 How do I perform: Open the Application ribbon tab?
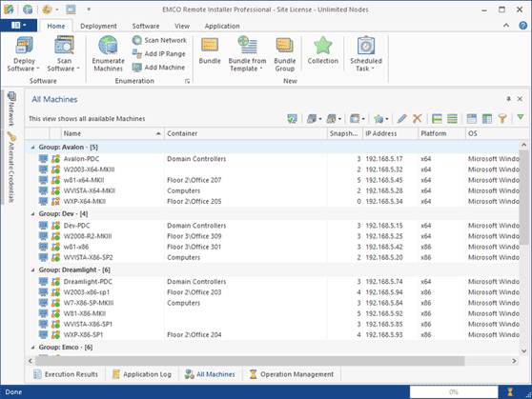[222, 26]
